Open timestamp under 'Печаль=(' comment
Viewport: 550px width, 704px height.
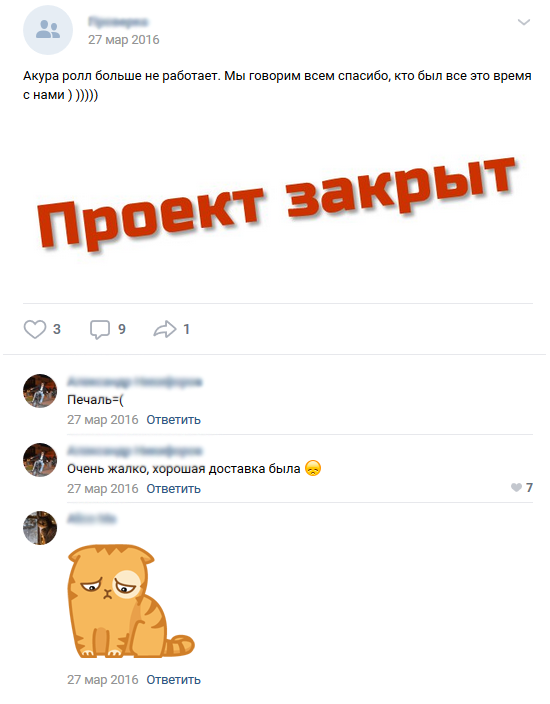103,420
